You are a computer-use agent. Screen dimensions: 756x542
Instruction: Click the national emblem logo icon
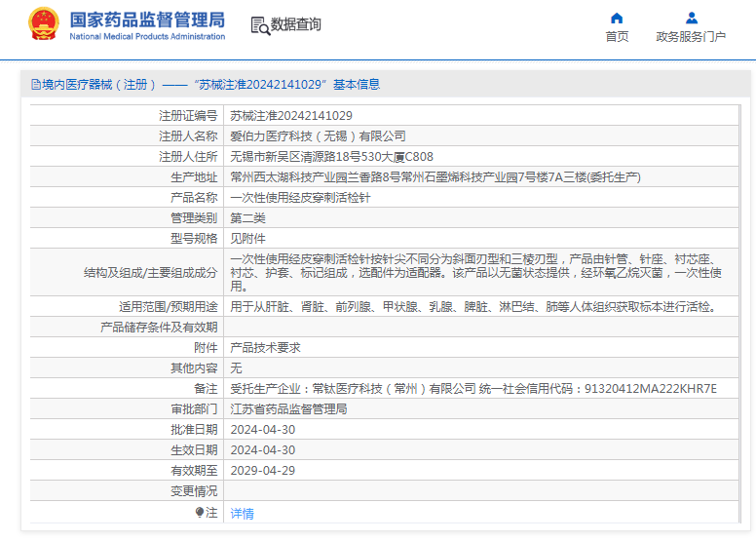(x=43, y=24)
